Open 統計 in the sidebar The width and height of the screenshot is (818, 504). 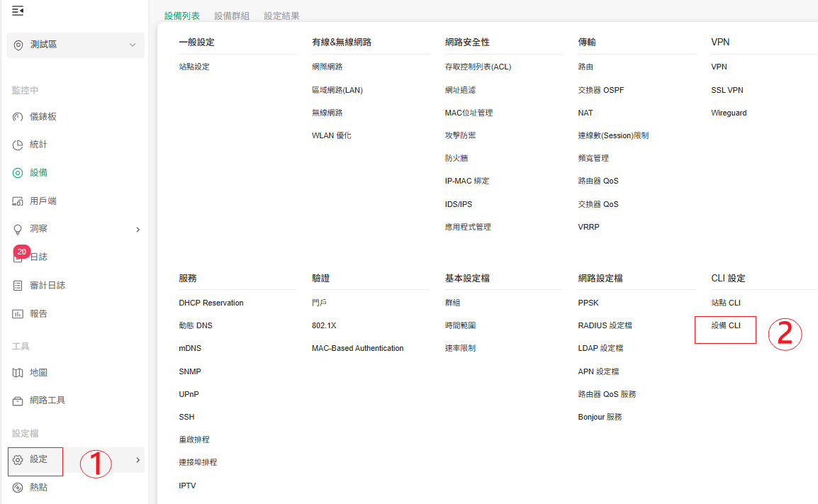pyautogui.click(x=38, y=145)
